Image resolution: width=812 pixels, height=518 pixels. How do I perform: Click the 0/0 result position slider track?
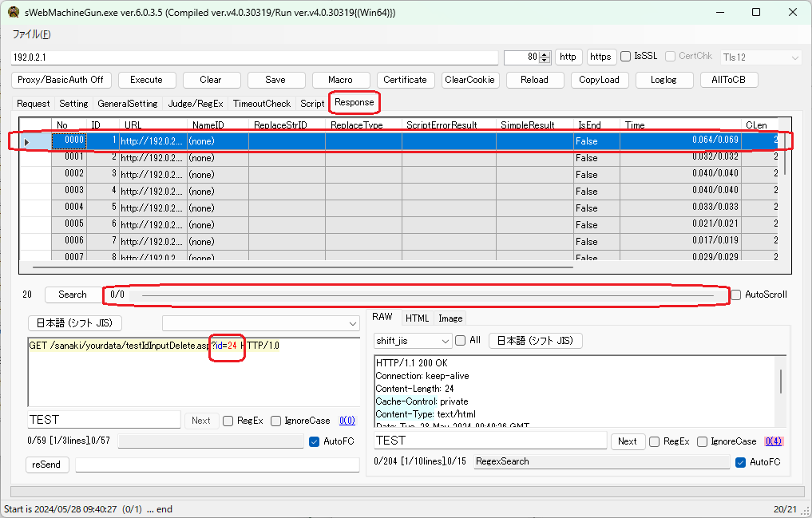(428, 295)
